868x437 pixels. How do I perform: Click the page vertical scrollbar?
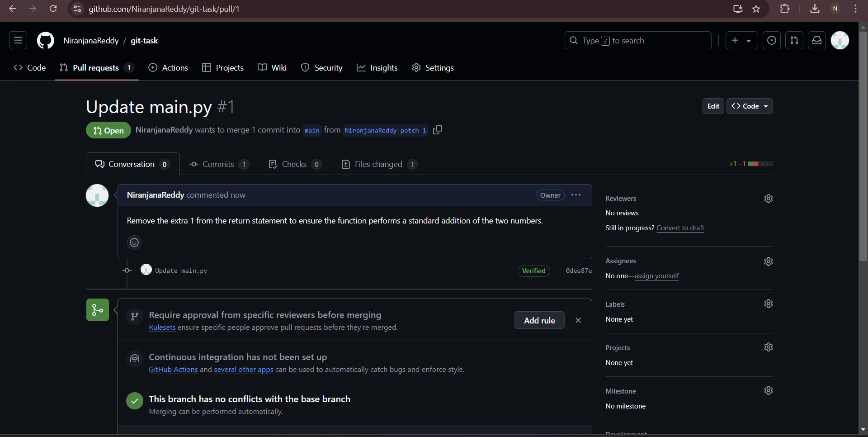863,146
